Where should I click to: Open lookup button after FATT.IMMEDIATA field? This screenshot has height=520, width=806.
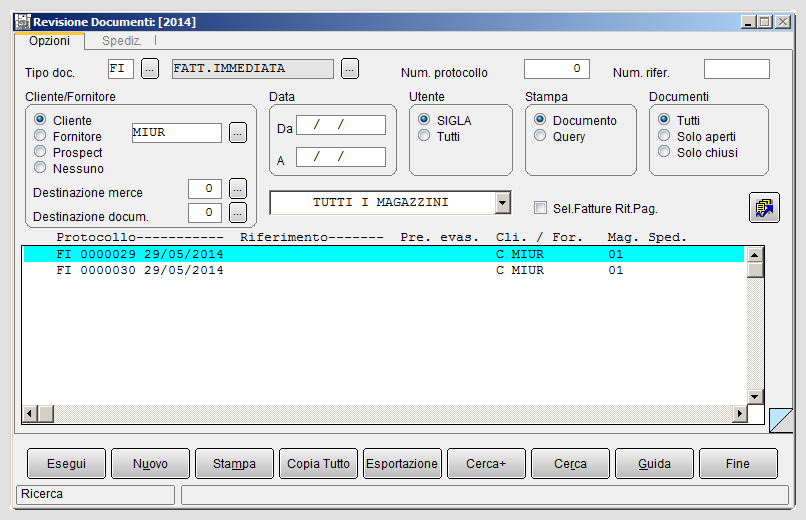pos(350,68)
